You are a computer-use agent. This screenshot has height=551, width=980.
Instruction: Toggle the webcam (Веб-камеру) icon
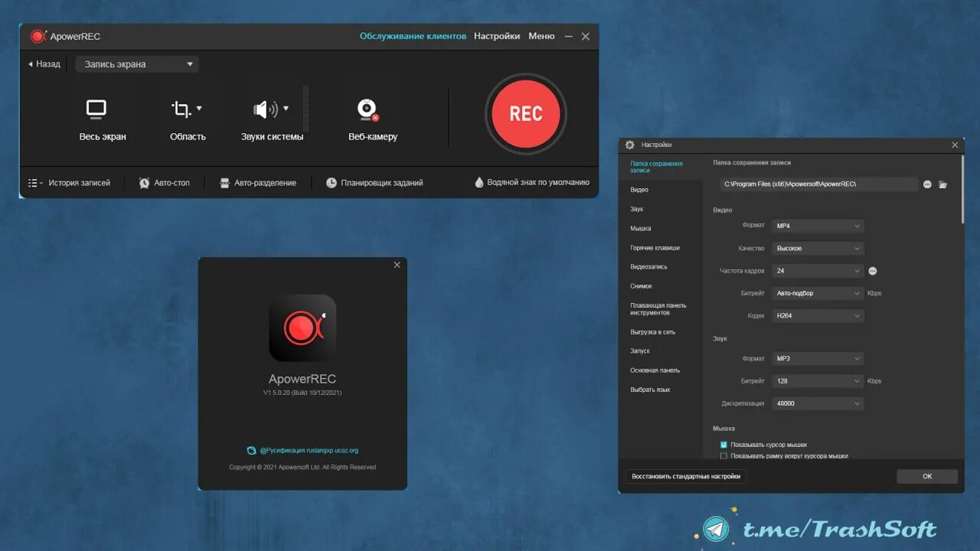(368, 110)
